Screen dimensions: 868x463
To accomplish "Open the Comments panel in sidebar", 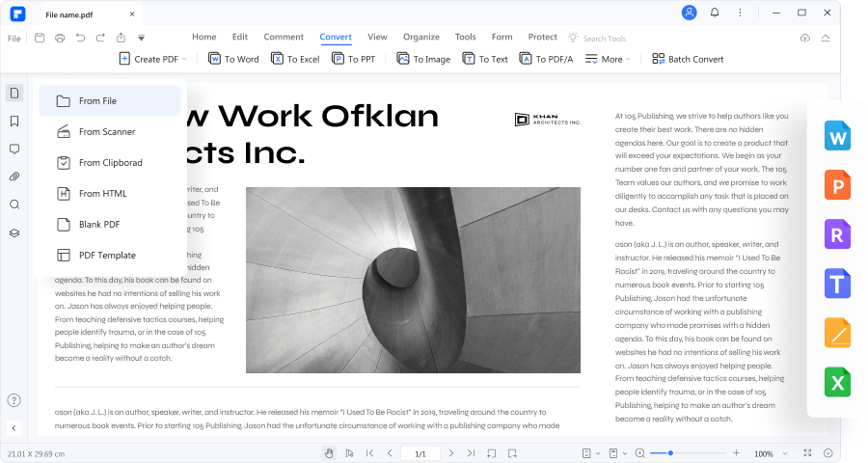I will pyautogui.click(x=14, y=149).
